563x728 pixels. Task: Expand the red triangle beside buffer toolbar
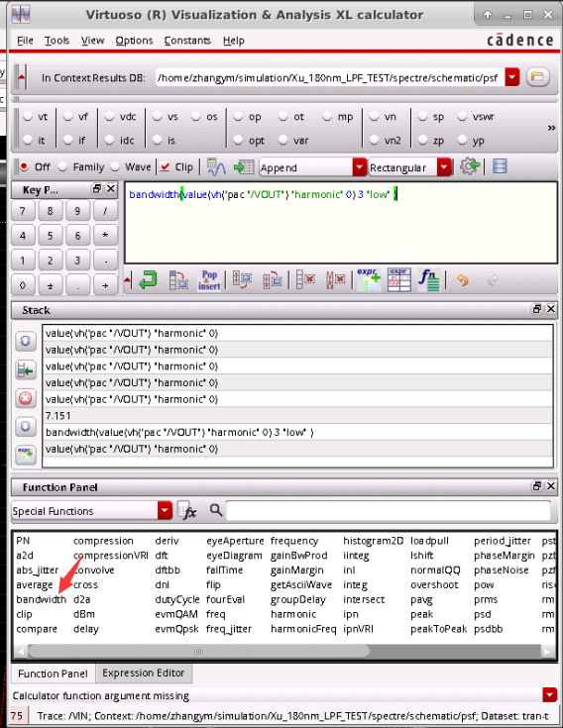[x=128, y=280]
